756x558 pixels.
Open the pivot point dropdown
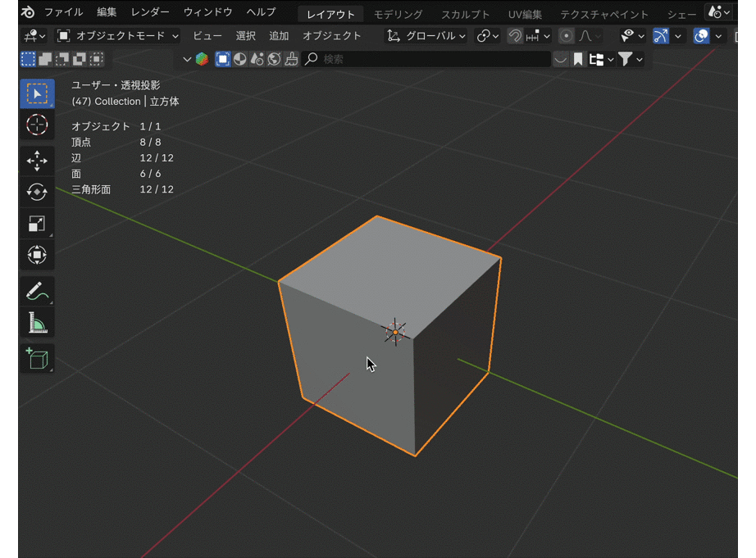[x=487, y=36]
